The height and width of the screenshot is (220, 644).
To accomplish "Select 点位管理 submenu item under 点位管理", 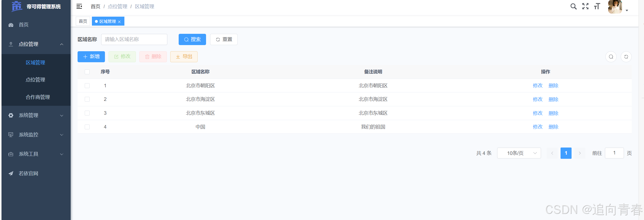I will pos(35,80).
